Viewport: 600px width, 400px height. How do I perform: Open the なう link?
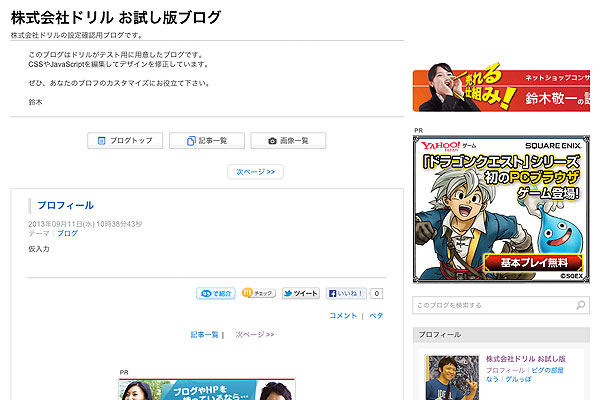pyautogui.click(x=492, y=379)
